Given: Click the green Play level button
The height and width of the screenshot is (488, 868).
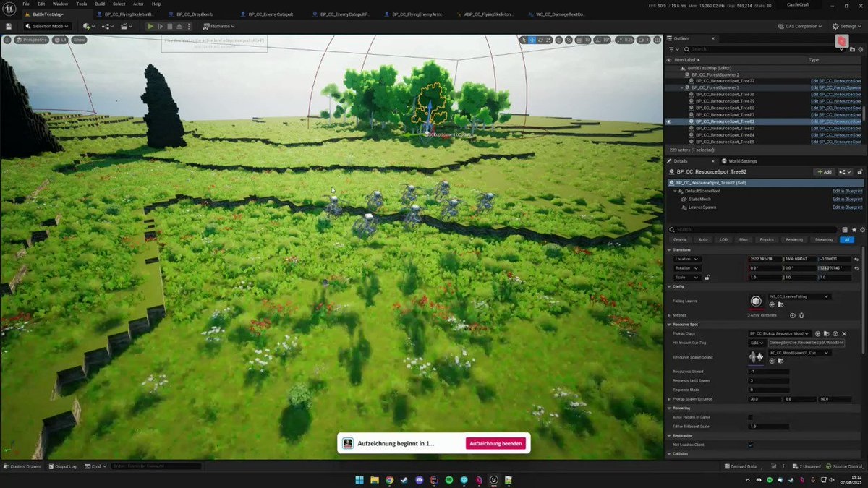Looking at the screenshot, I should 150,26.
